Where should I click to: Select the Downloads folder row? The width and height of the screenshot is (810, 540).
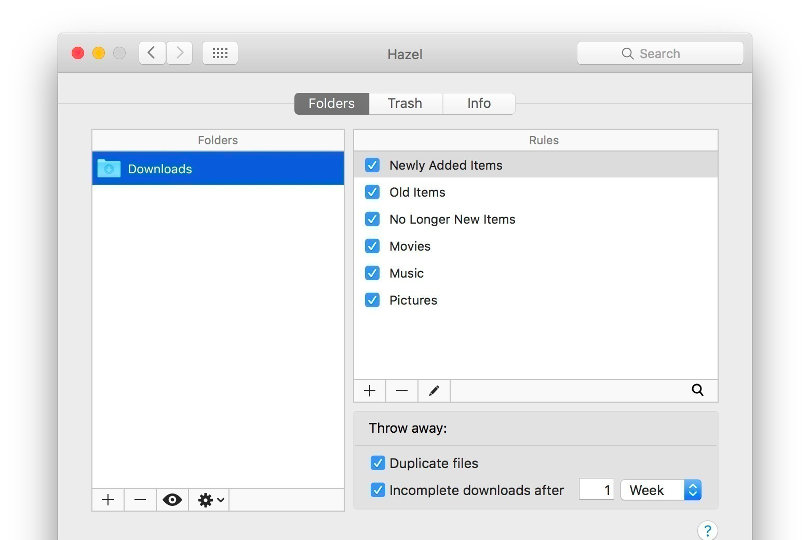(x=218, y=168)
